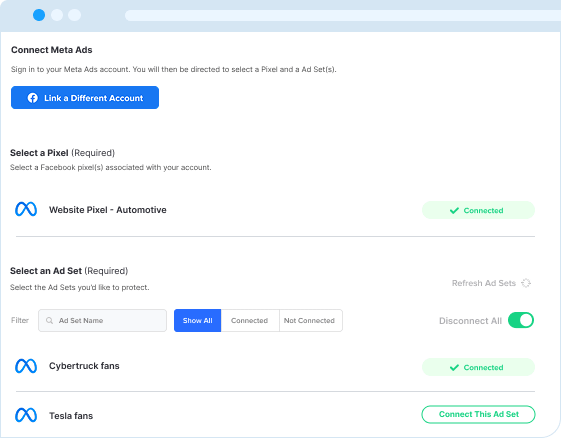The image size is (561, 438).
Task: Click the Select an Ad Set heading
Action: (69, 271)
